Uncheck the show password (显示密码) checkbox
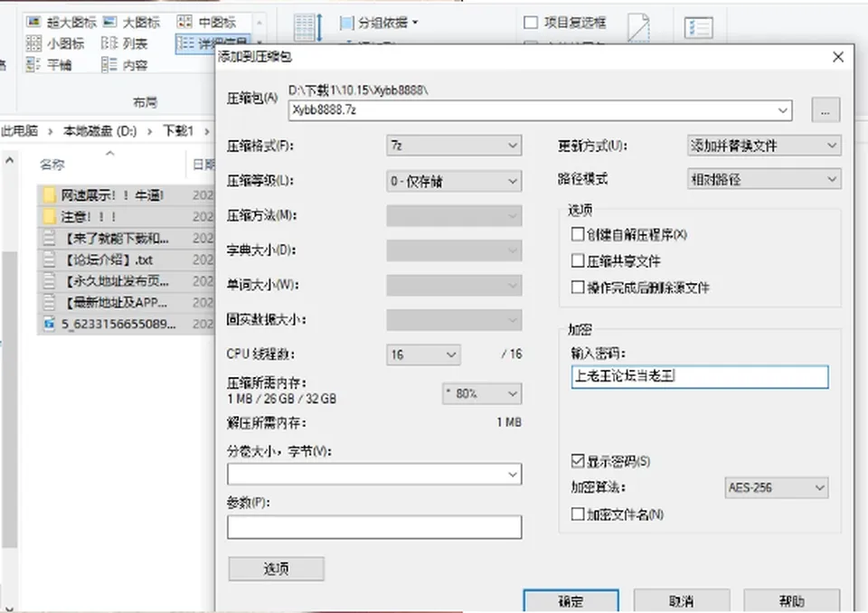868x613 pixels. pos(578,461)
